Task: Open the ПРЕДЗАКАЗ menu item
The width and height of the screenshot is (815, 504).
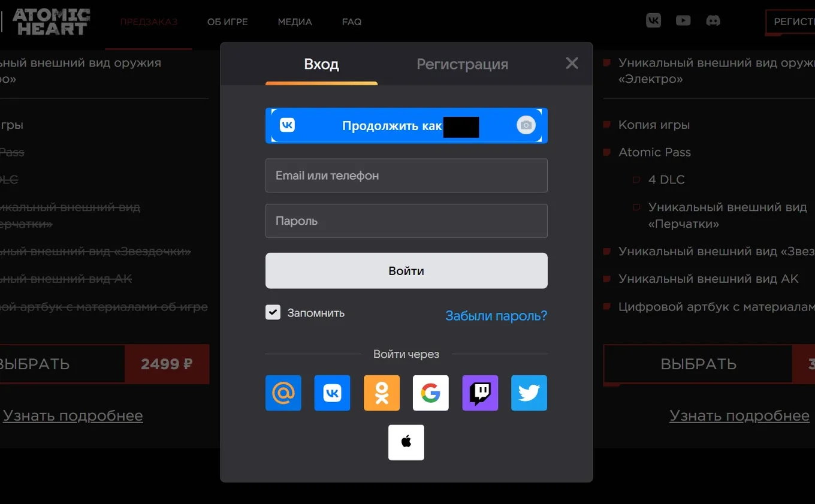Action: (x=149, y=22)
